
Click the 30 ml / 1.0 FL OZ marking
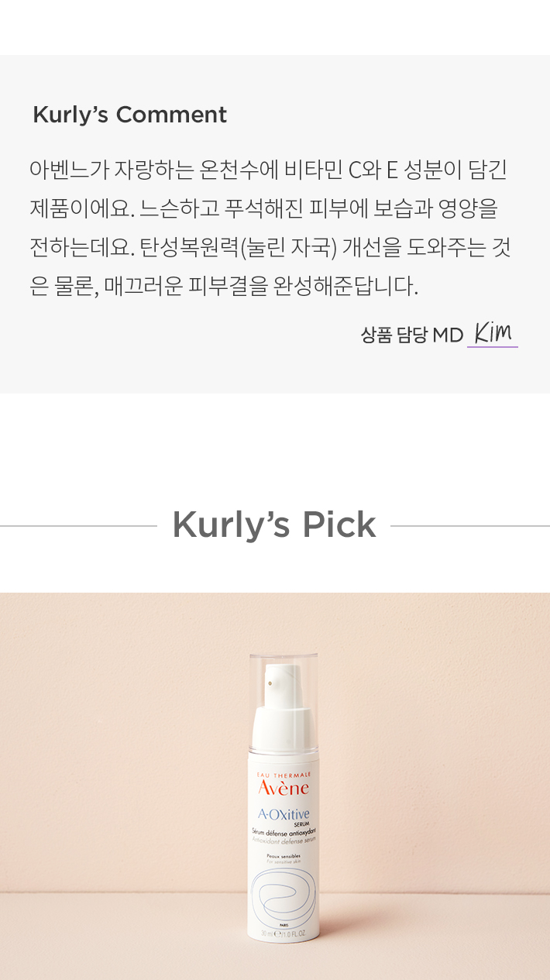pos(284,934)
